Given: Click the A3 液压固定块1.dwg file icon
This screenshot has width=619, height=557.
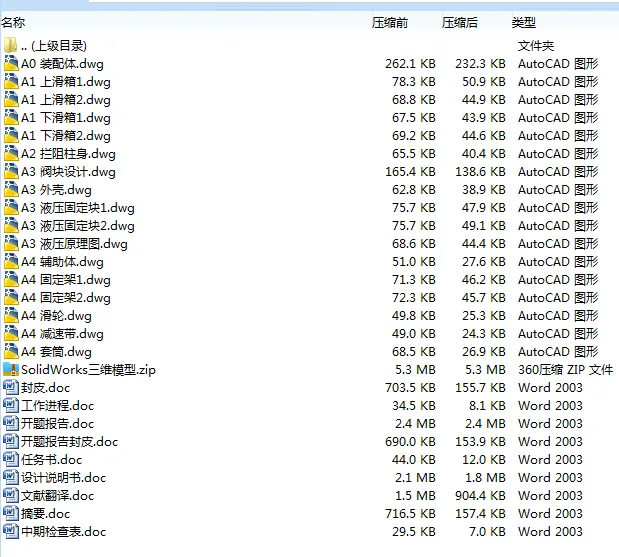Looking at the screenshot, I should click(11, 208).
